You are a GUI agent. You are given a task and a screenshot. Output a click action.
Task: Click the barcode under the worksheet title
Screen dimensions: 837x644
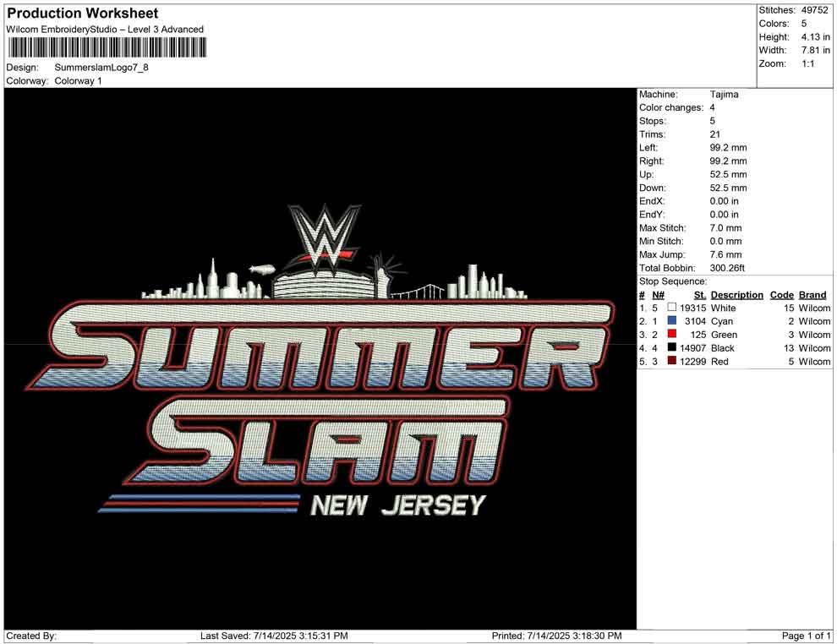107,48
